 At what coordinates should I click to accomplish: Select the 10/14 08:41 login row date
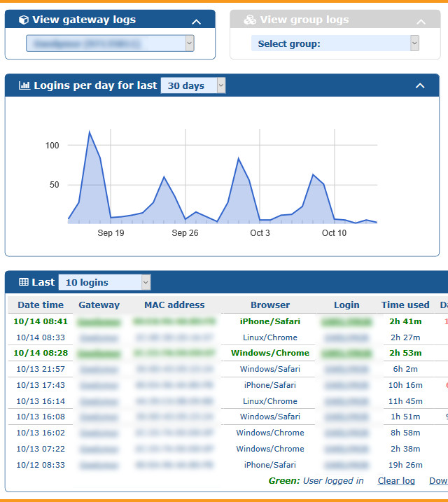pyautogui.click(x=41, y=321)
